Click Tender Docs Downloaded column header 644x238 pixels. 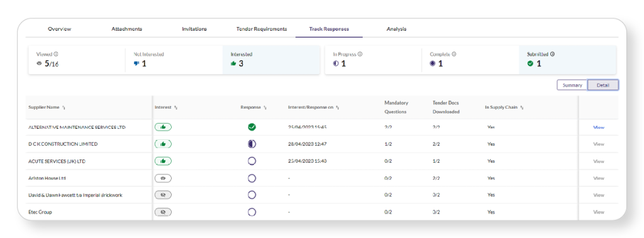point(446,107)
